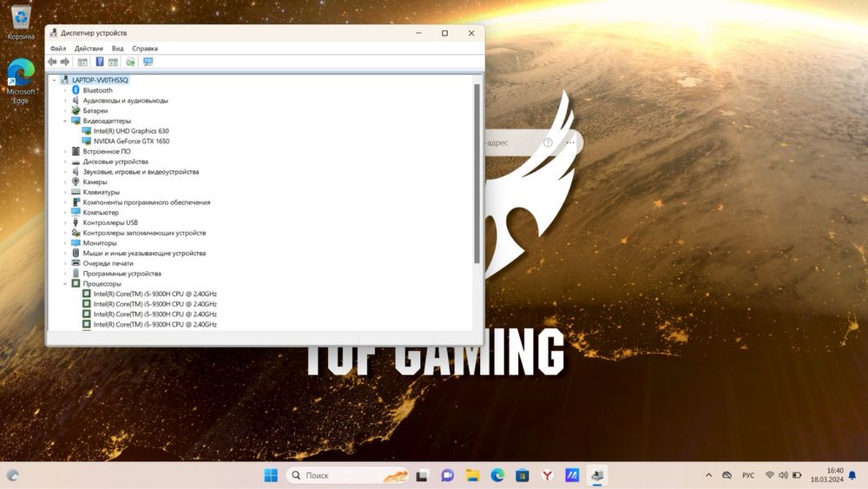868x489 pixels.
Task: Open Yandex Browser from the taskbar
Action: pos(547,475)
